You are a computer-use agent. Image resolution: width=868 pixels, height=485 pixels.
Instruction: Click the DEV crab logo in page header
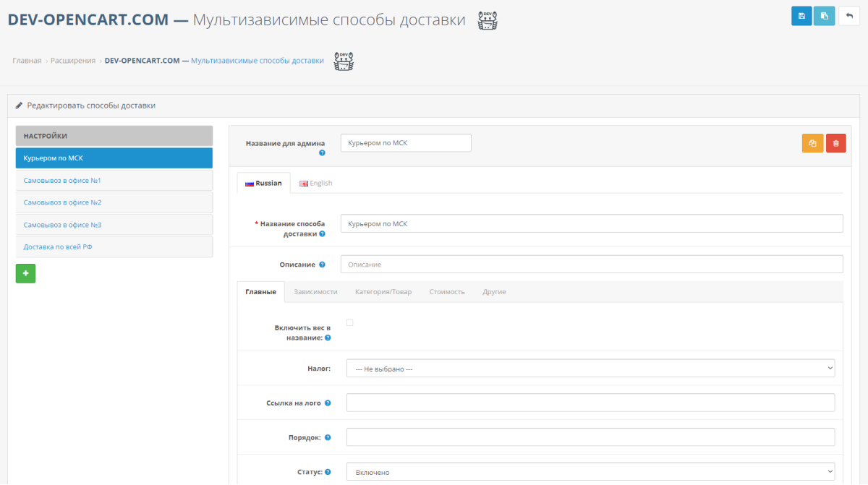coord(488,20)
